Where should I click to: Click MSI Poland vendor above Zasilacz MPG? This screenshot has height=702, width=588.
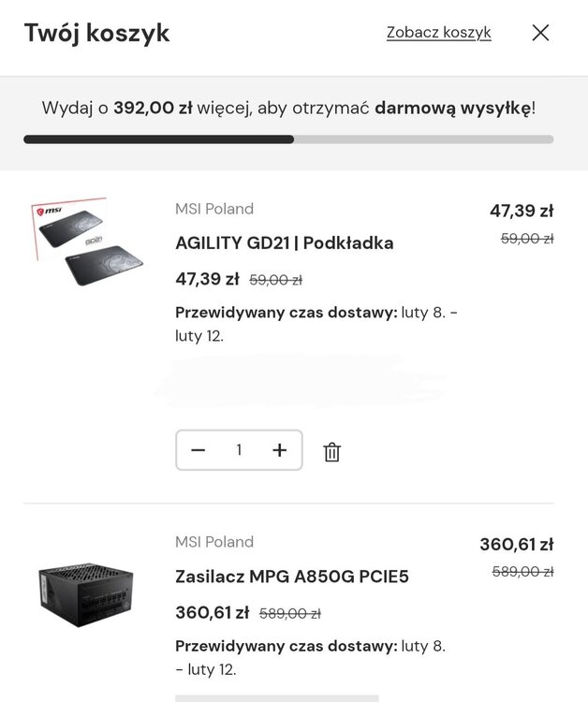point(213,542)
